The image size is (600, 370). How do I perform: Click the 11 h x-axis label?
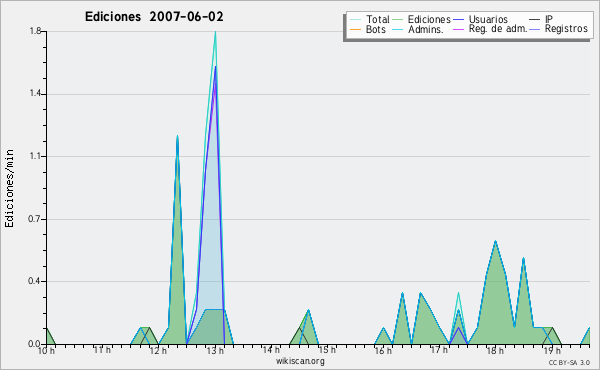point(102,350)
